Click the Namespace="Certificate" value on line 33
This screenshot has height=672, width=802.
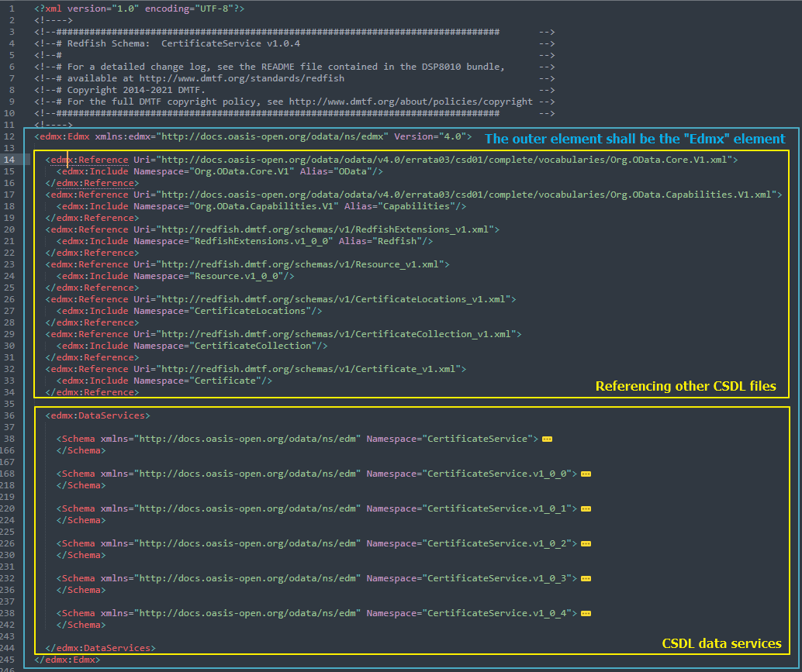198,381
